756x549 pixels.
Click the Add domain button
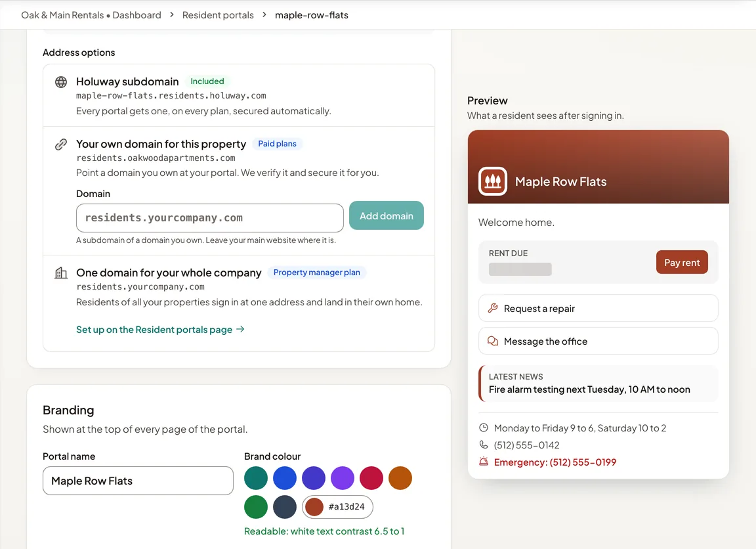point(386,215)
